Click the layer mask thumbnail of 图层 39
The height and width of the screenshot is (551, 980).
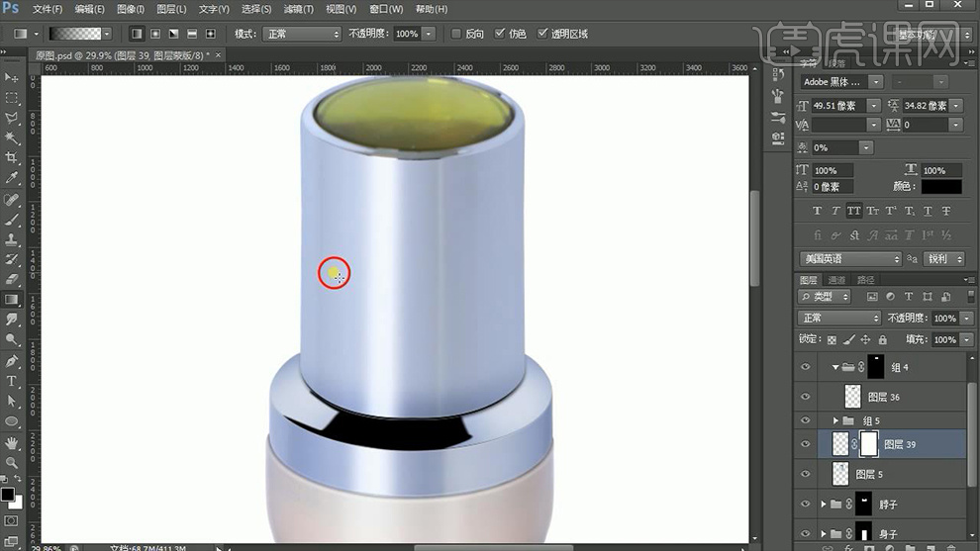pos(868,444)
